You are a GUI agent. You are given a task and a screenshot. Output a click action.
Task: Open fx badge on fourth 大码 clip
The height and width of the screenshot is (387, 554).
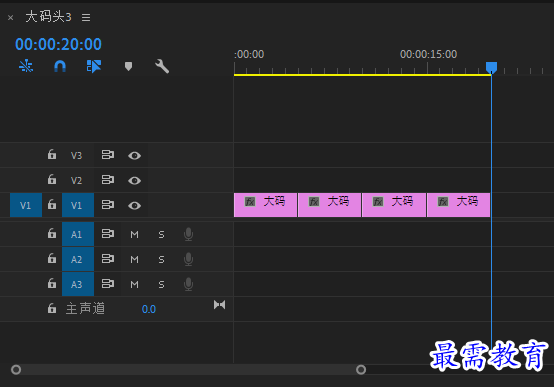tap(443, 201)
